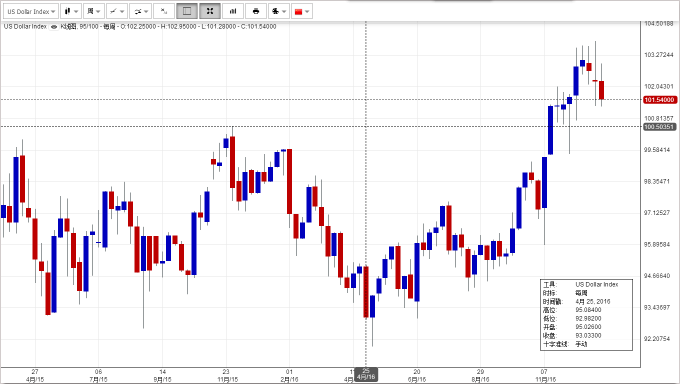Click the open value 95.02600 in the info box
The image size is (680, 384).
click(588, 327)
